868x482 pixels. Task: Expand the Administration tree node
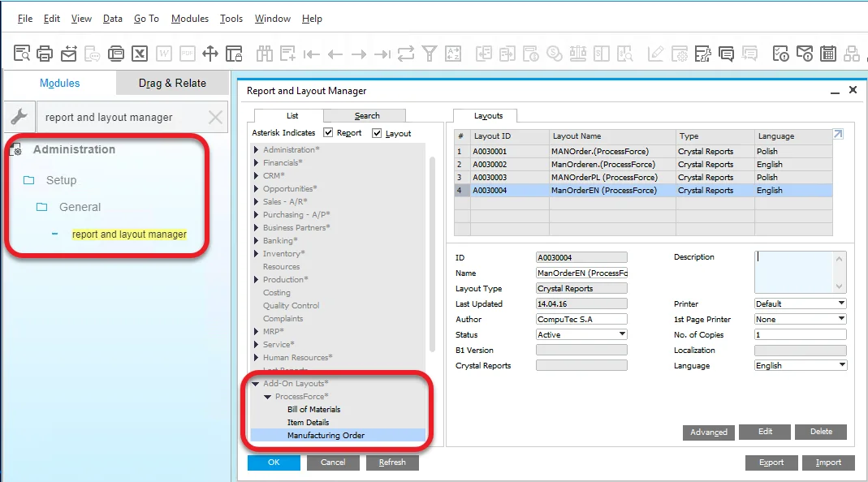point(256,150)
